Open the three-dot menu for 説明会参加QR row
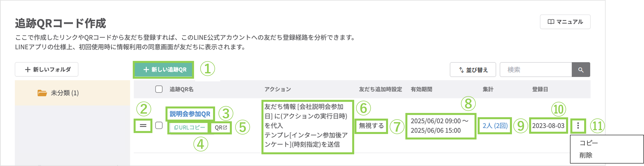Viewport: 644px width, 166px height. pos(578,126)
